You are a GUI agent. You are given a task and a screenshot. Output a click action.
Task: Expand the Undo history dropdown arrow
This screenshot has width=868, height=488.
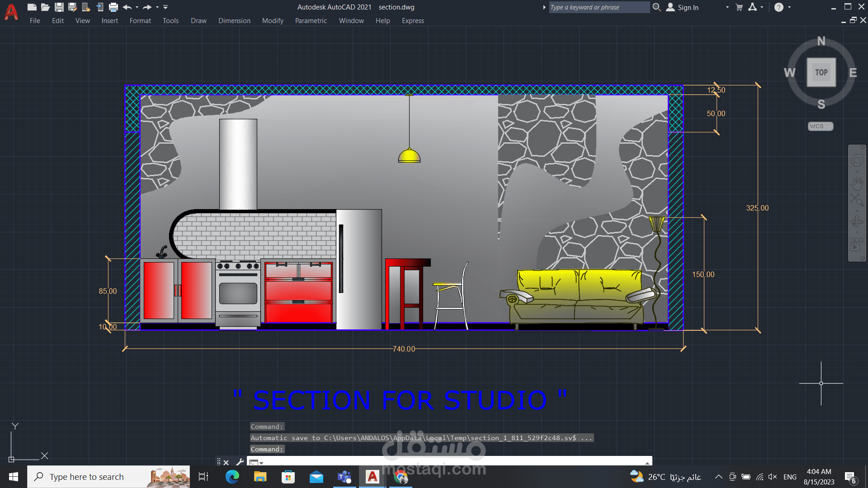tap(137, 7)
